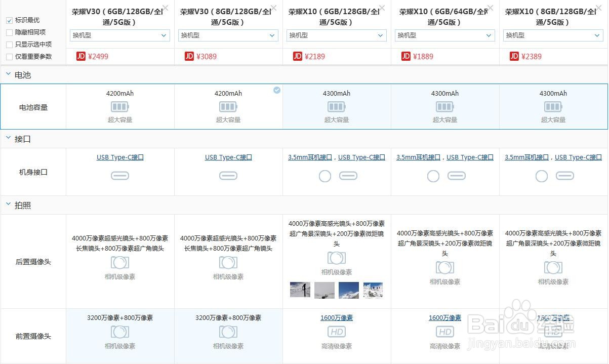Open 换机型 dropdown for 荣耀X10 6GB/64GB
609x364 pixels.
pyautogui.click(x=445, y=35)
